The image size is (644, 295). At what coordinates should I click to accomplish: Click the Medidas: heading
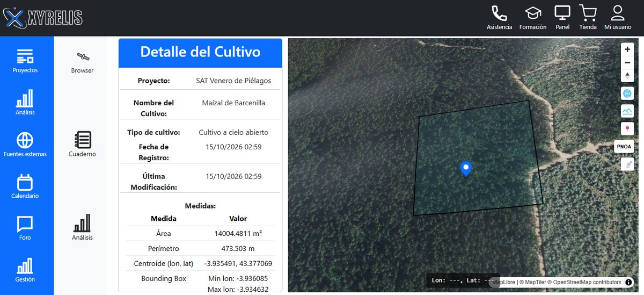200,206
